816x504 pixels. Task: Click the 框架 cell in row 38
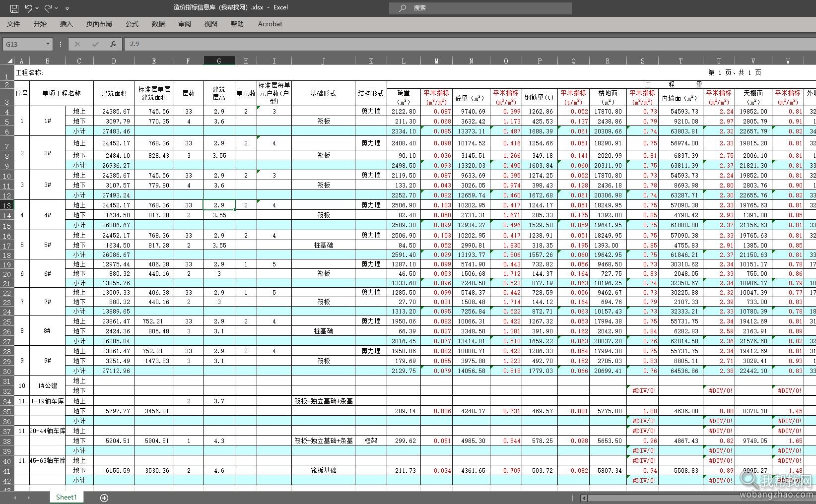[x=371, y=441]
